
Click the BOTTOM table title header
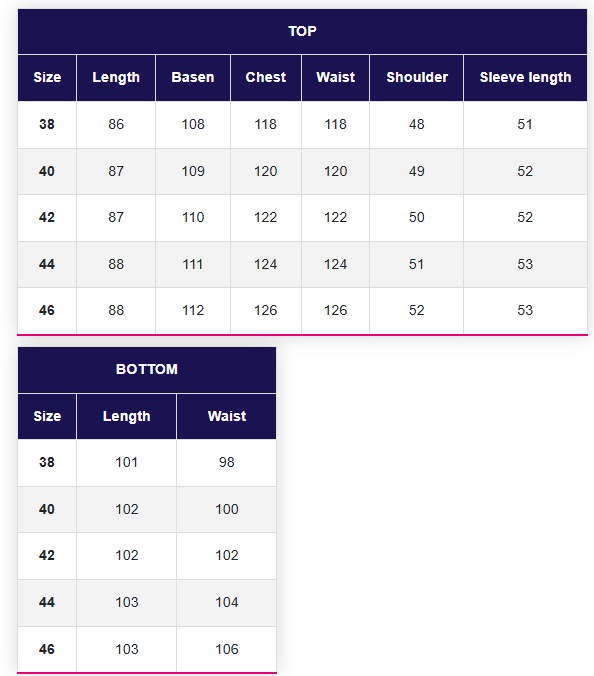click(147, 369)
